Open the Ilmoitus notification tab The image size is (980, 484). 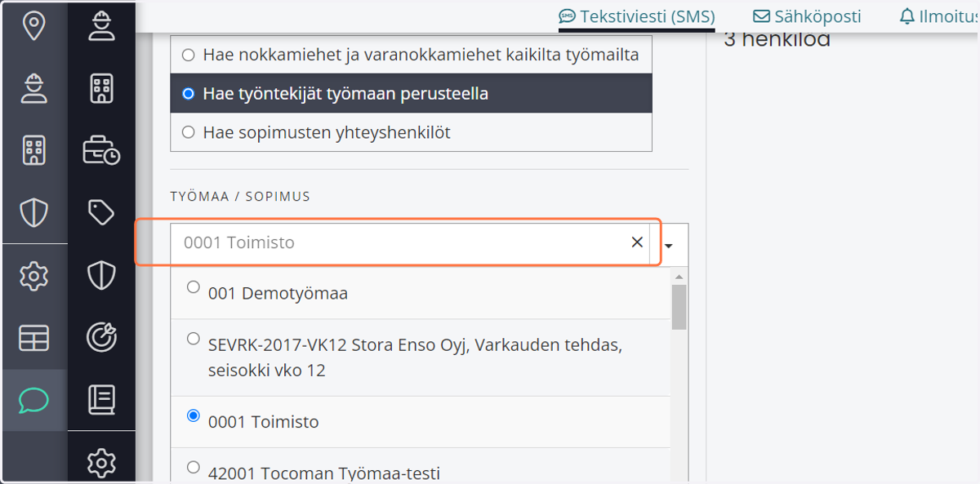coord(939,16)
